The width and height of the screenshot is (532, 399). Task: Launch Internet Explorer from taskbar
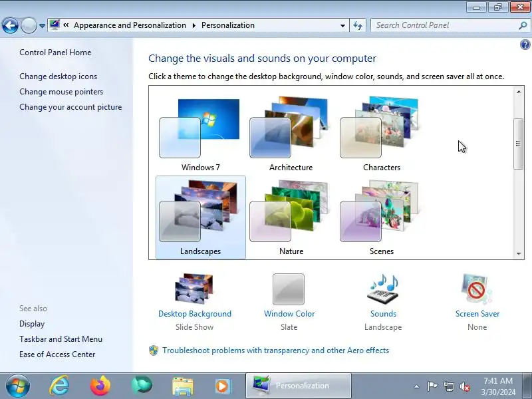59,386
